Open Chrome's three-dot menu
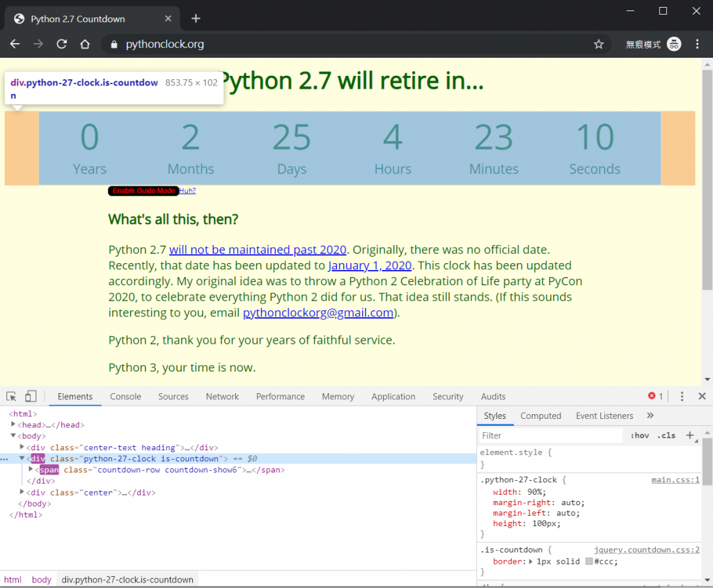This screenshot has width=713, height=588. [697, 44]
